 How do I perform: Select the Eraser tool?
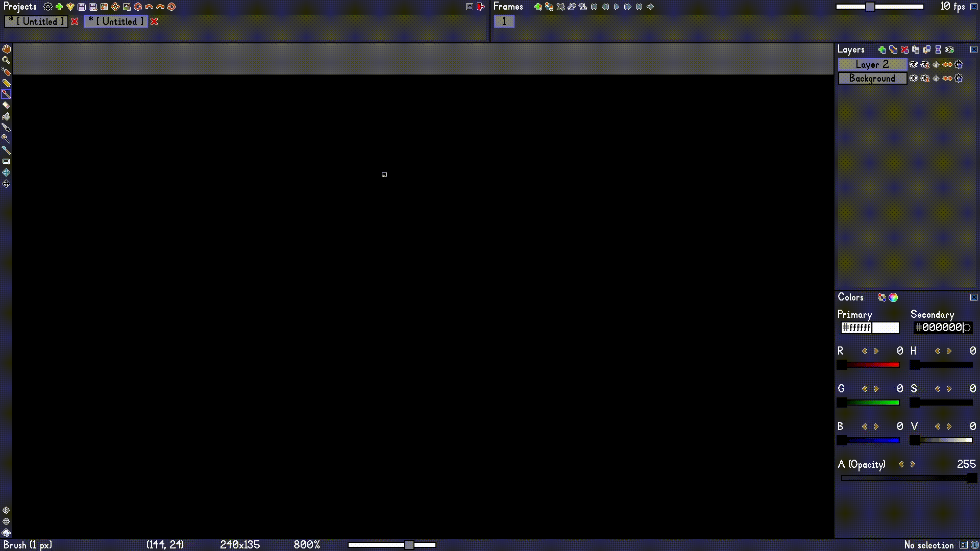6,106
